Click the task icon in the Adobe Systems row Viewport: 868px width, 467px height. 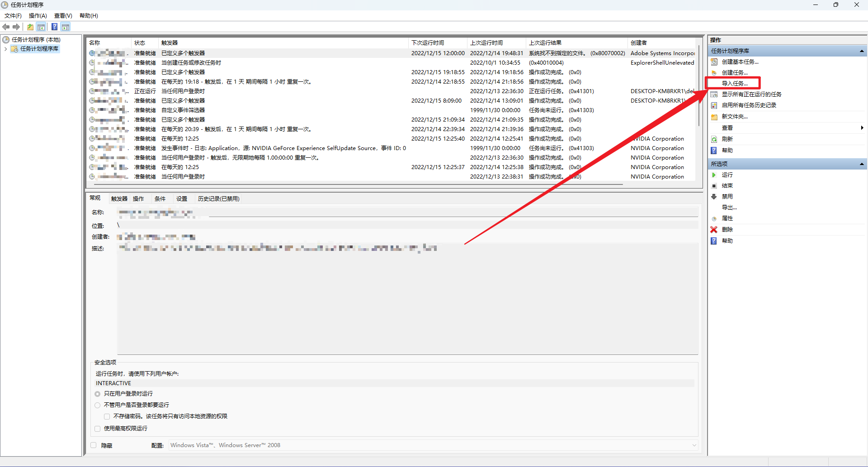point(92,53)
